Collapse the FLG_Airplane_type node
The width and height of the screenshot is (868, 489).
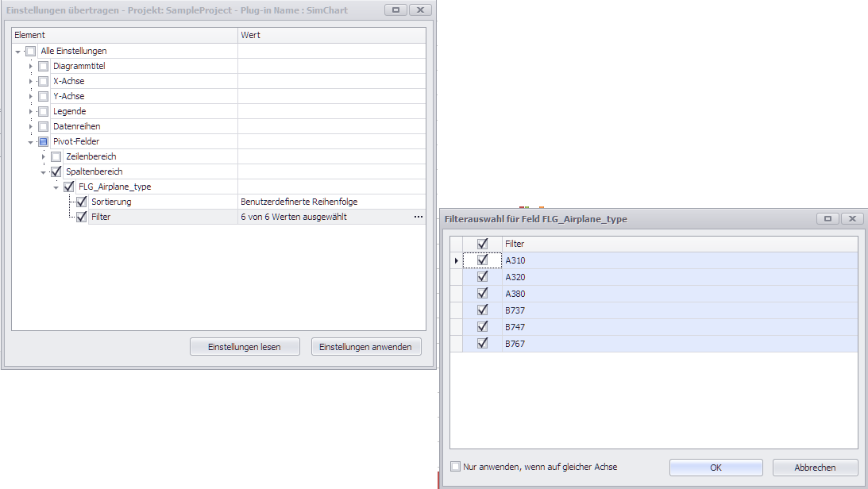(56, 187)
